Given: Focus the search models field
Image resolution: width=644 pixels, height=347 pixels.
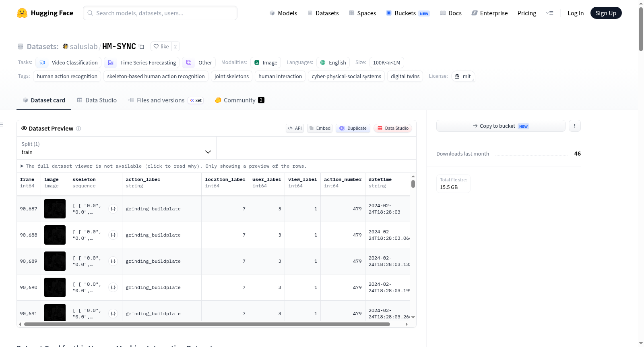Looking at the screenshot, I should [x=160, y=13].
